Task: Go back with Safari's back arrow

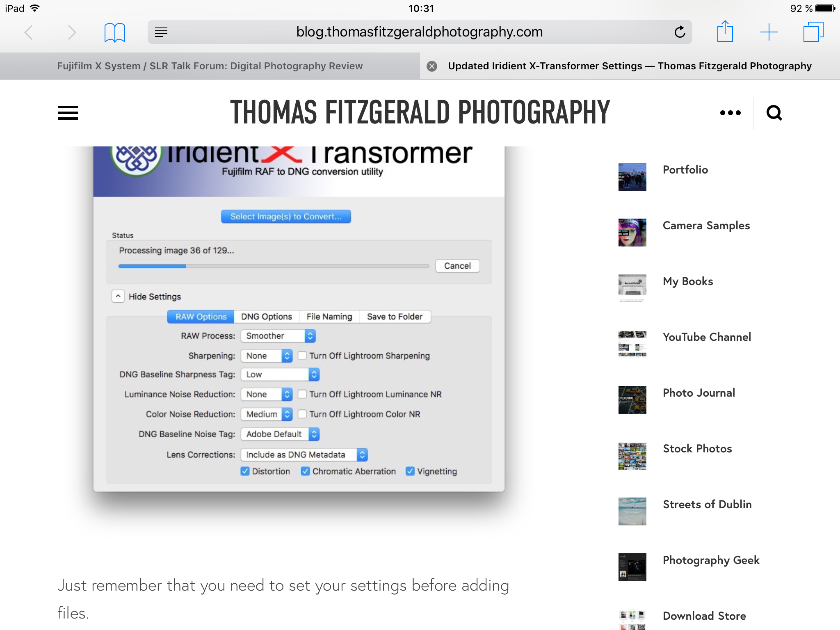Action: coord(29,32)
